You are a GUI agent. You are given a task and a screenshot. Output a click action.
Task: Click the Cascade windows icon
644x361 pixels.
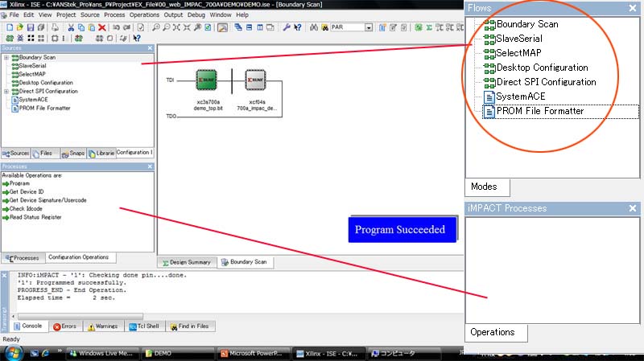pyautogui.click(x=238, y=27)
